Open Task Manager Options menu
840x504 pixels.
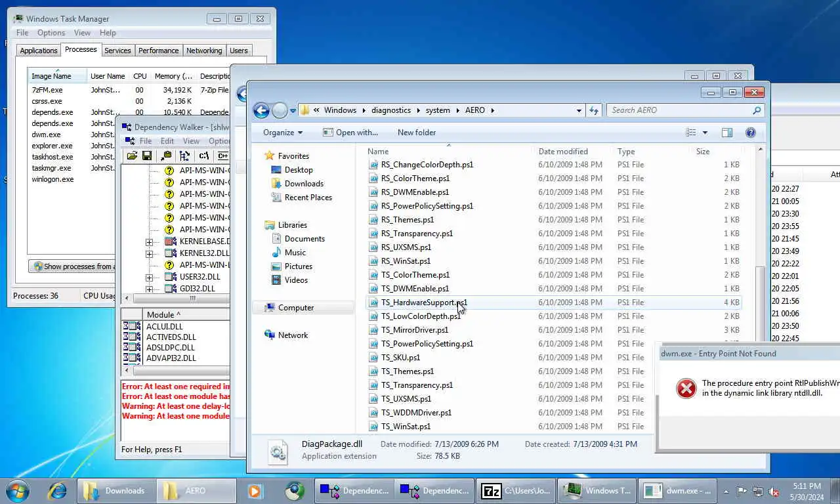coord(51,33)
